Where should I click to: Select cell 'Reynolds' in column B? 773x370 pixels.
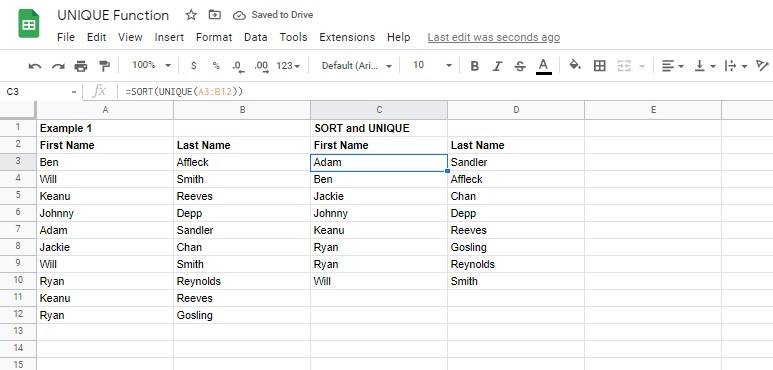tap(242, 281)
